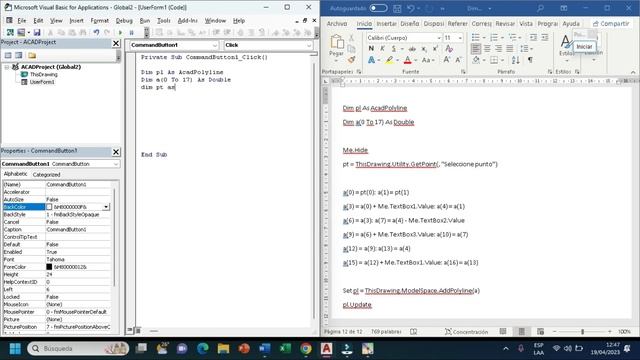Image resolution: width=640 pixels, height=360 pixels.
Task: Open the Calibri (Cuerpo) font name dropdown
Action: [x=439, y=38]
